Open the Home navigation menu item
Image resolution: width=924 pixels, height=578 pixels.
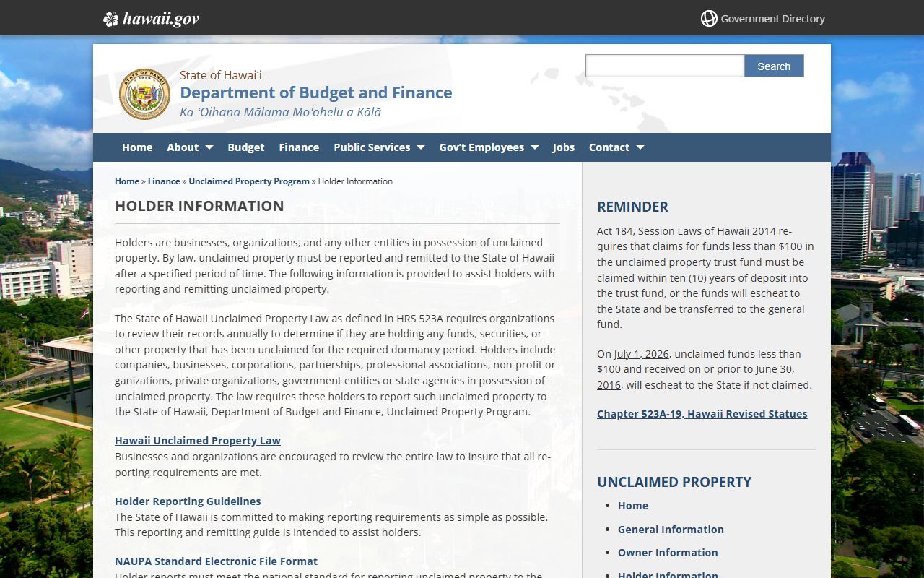pyautogui.click(x=137, y=147)
